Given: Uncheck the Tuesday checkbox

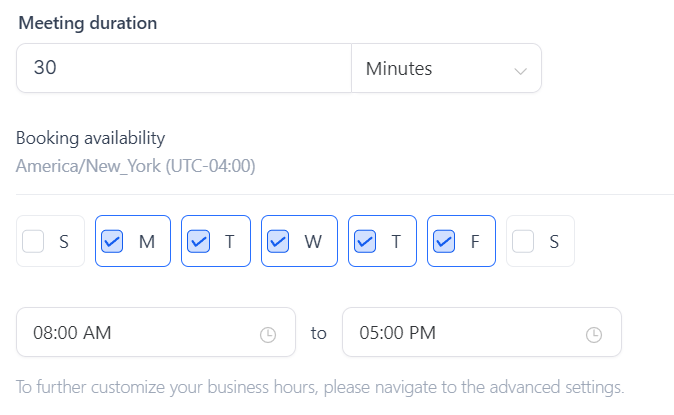Looking at the screenshot, I should pos(199,241).
